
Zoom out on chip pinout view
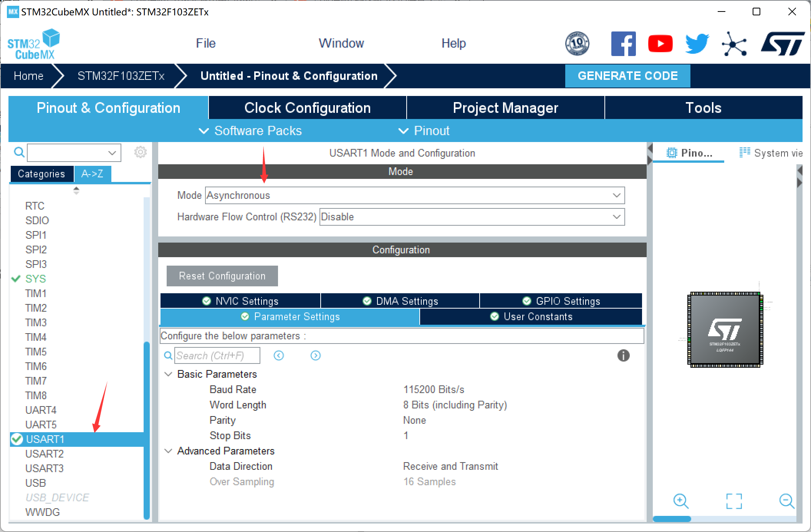(x=786, y=501)
